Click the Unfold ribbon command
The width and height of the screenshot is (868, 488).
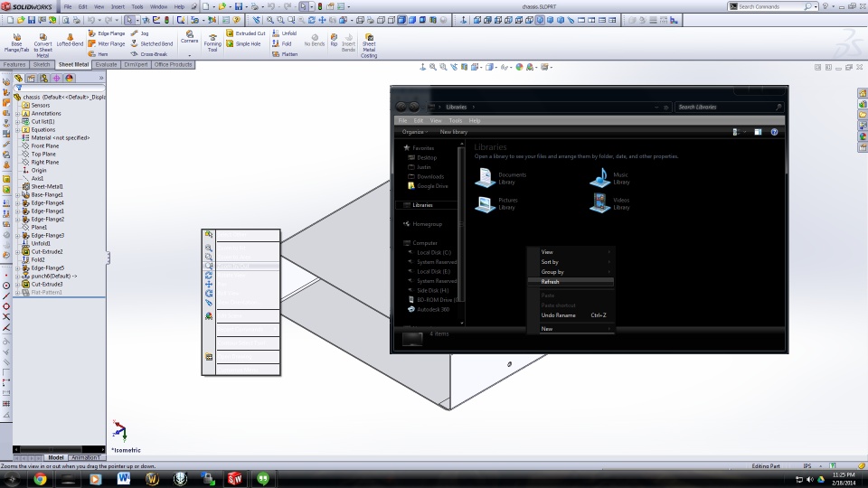point(285,33)
